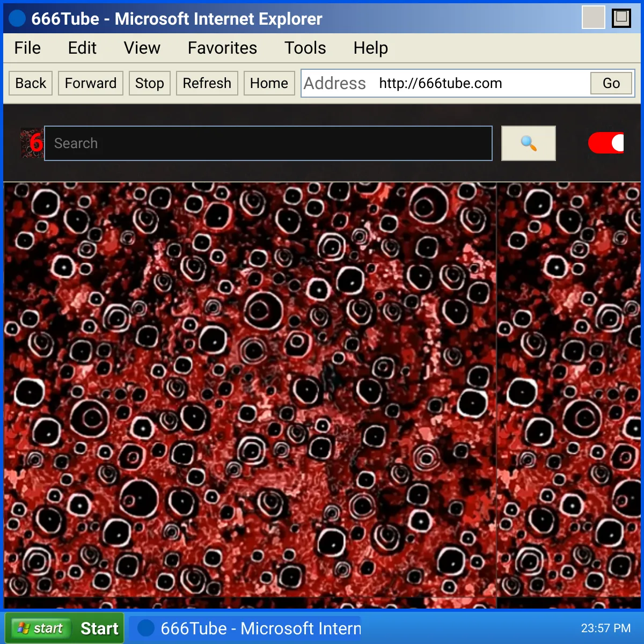Viewport: 644px width, 644px height.
Task: Check the 23:57 PM taskbar clock
Action: tap(606, 628)
